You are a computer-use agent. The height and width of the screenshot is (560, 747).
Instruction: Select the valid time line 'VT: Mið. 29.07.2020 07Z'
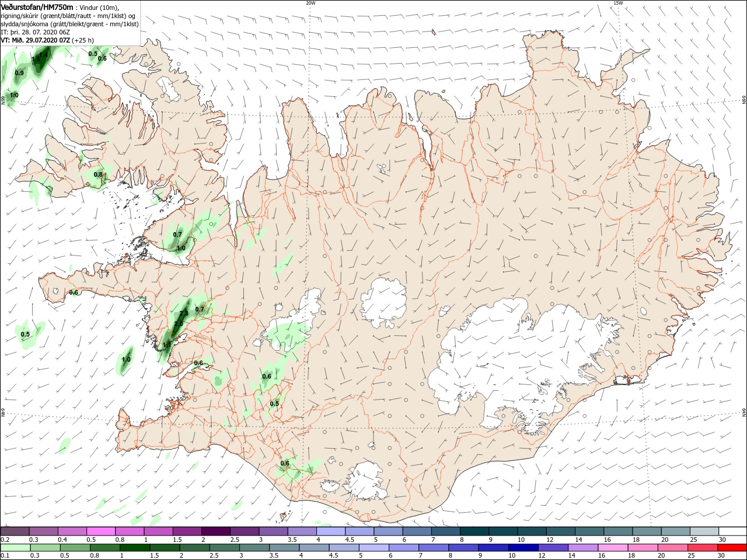point(36,40)
